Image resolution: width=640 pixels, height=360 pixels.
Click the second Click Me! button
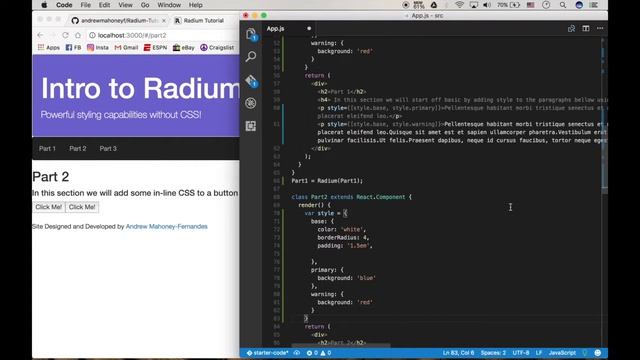[82, 207]
